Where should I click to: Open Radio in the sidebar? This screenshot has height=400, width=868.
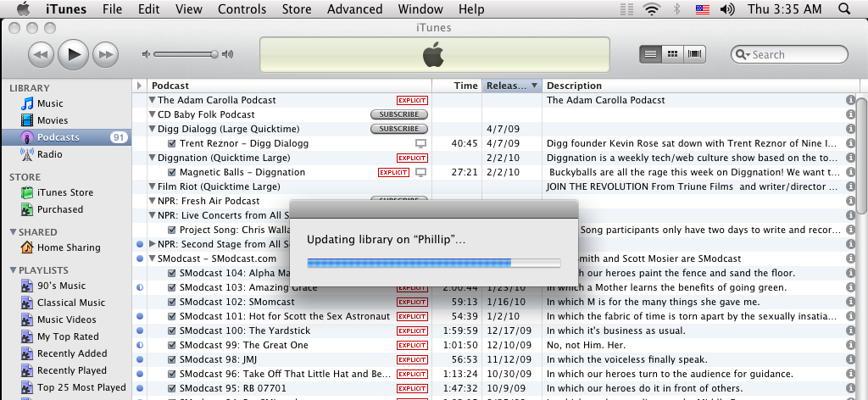point(49,154)
